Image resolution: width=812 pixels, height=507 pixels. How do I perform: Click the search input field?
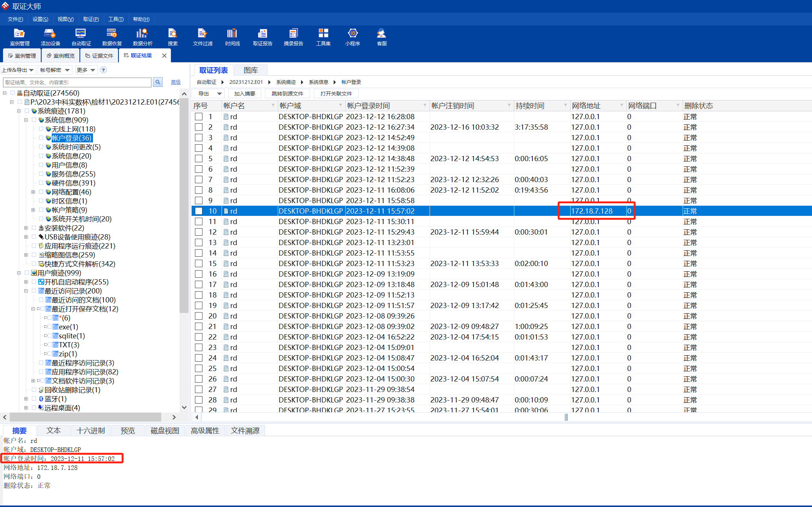coord(77,82)
